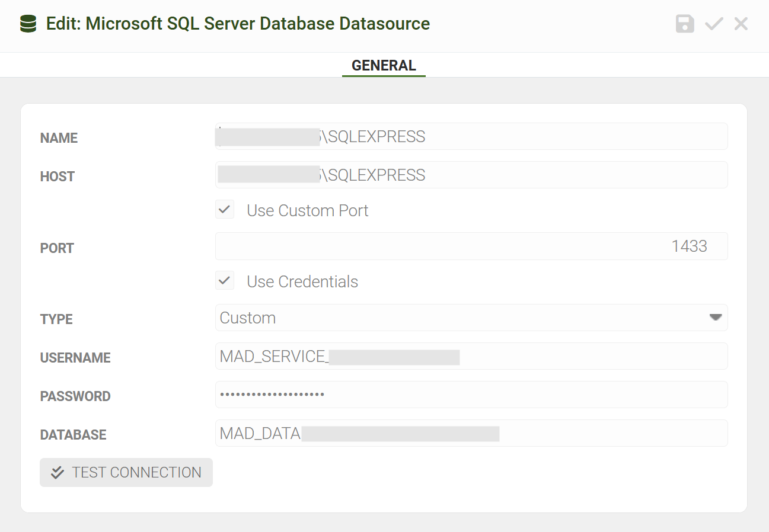Click the DATABASE input field
This screenshot has height=532, width=769.
(471, 433)
